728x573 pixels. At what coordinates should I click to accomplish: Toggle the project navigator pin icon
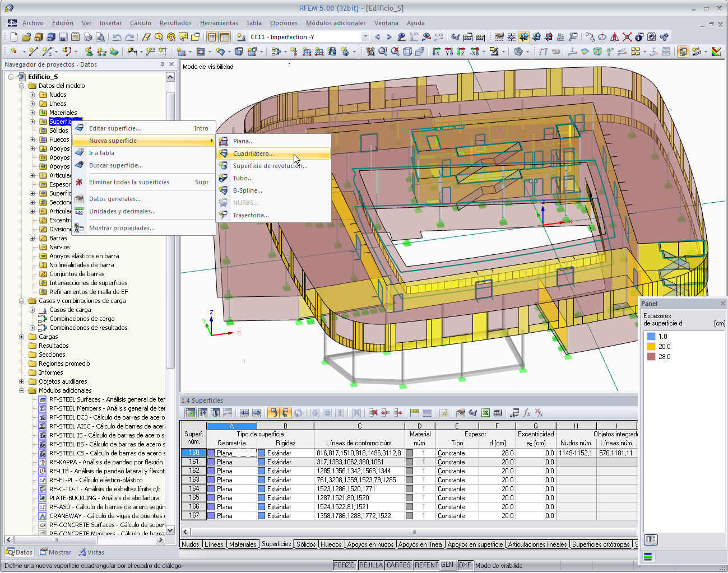pyautogui.click(x=162, y=64)
